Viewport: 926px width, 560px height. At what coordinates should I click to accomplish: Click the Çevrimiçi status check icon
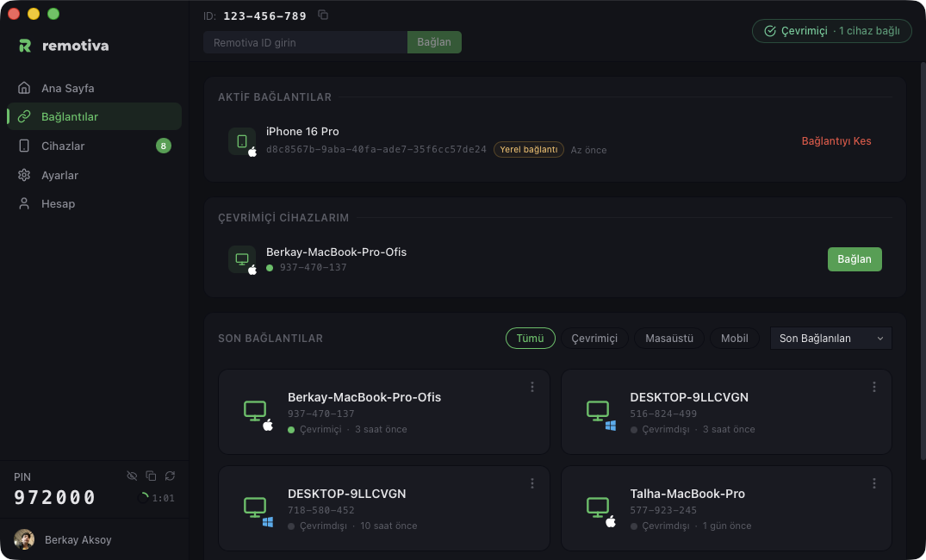pyautogui.click(x=770, y=31)
